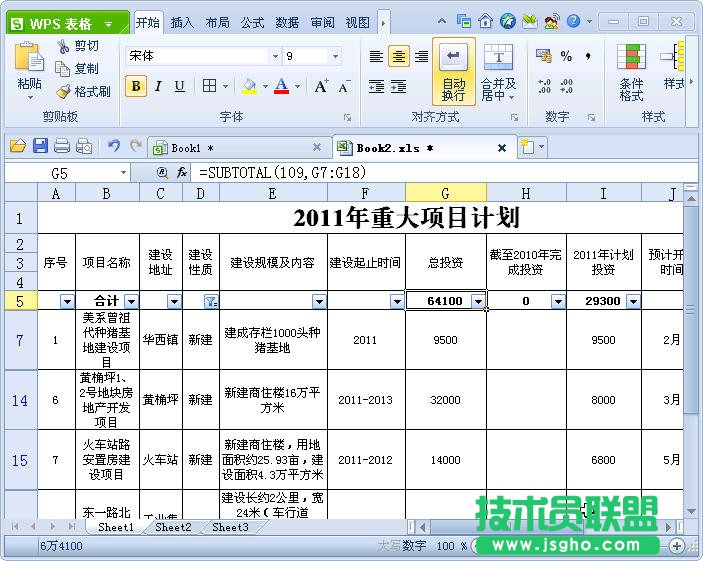The height and width of the screenshot is (561, 703).
Task: Expand the border style dropdown arrow
Action: 226,86
